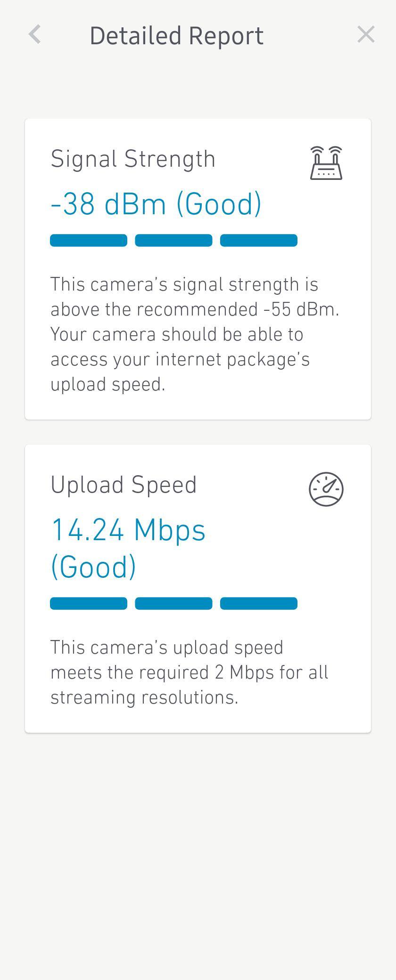Screen dimensions: 396x980
Task: Tap the Signal Strength heading
Action: [133, 159]
